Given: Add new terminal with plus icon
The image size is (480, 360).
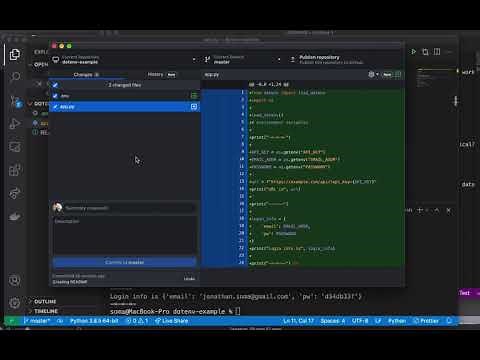Looking at the screenshot, I should (x=420, y=210).
